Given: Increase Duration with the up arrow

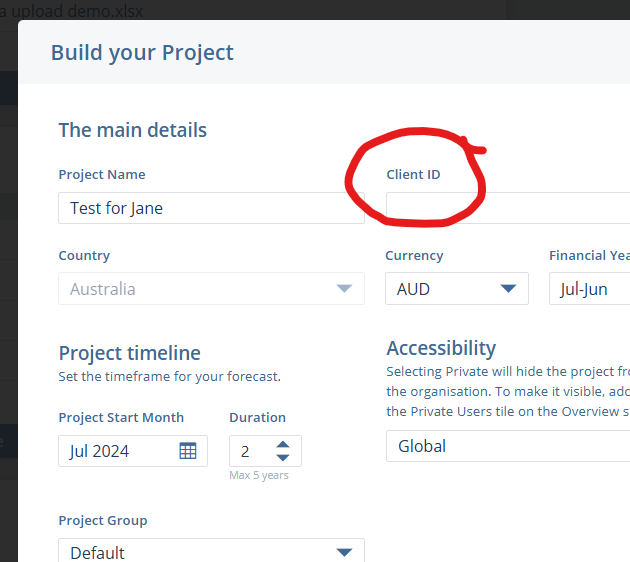Looking at the screenshot, I should (283, 444).
